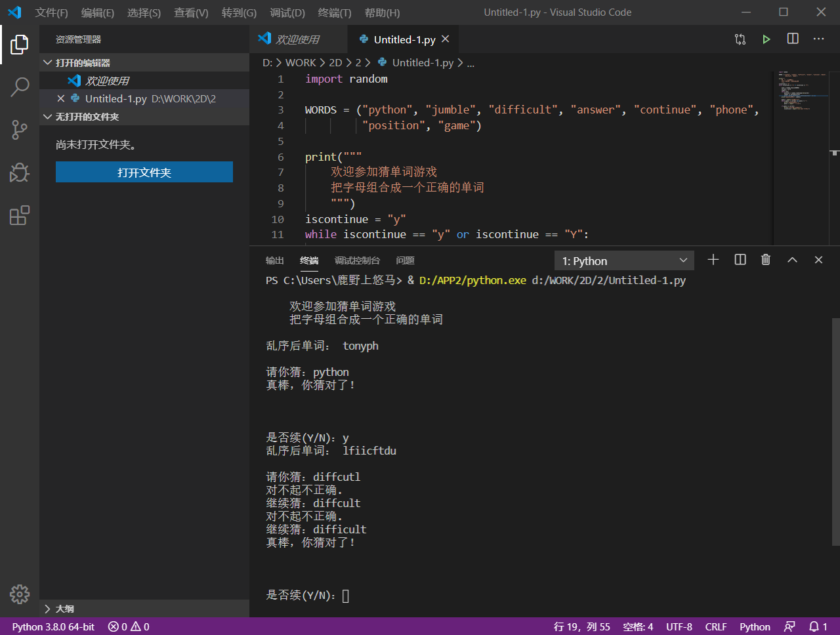Maximize the panel with the up chevron
This screenshot has height=635, width=840.
click(792, 260)
